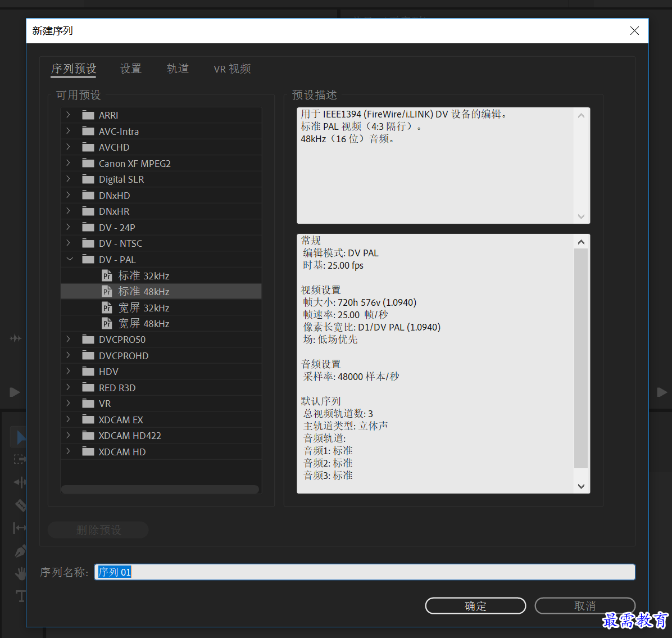Click the 宽屏 48kHz preset Pr icon
The height and width of the screenshot is (638, 672).
[107, 323]
